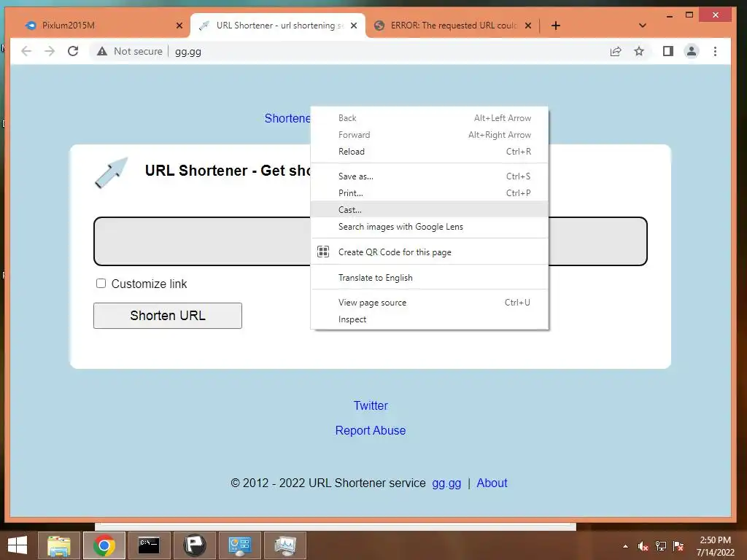Select Cast... in the context menu
The width and height of the screenshot is (747, 560).
429,209
